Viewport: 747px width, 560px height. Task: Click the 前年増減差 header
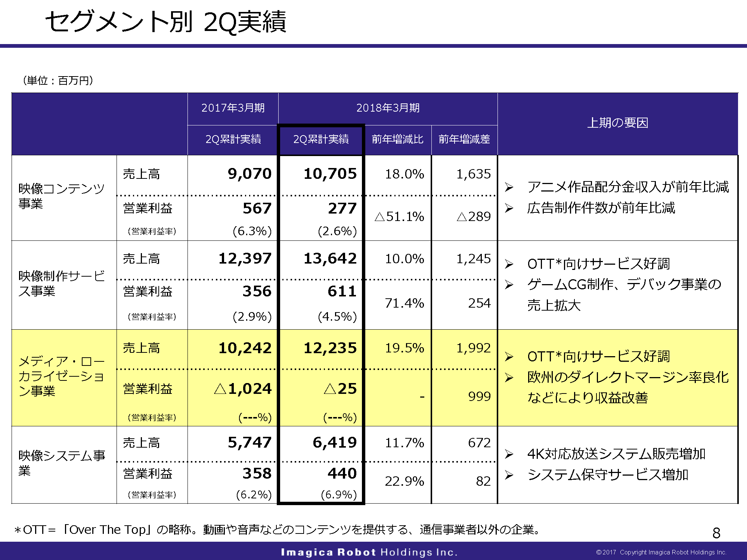pyautogui.click(x=464, y=139)
